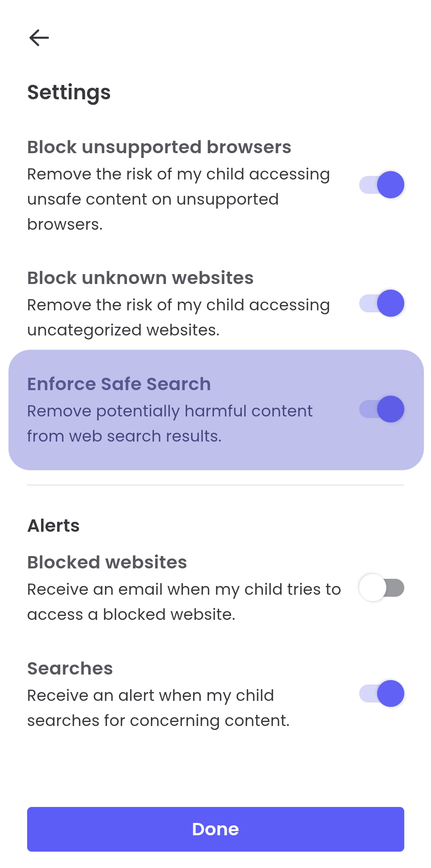Screen dimensions: 431x868
Task: Click the Searches alert heading
Action: (69, 668)
